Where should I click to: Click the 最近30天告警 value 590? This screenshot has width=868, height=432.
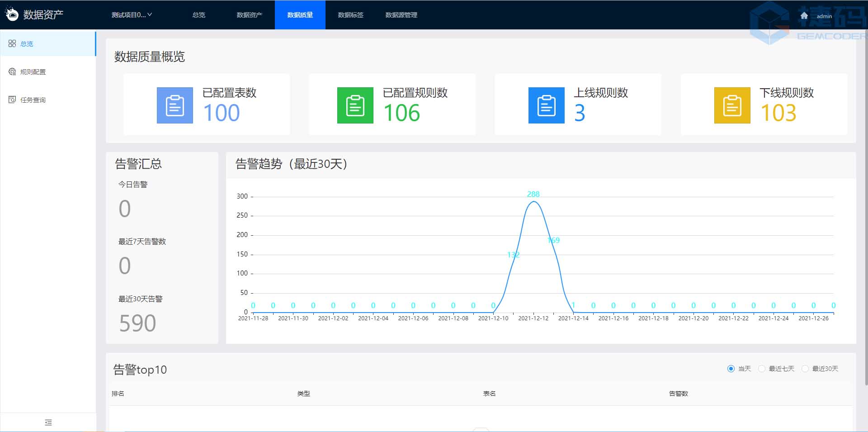coord(137,323)
